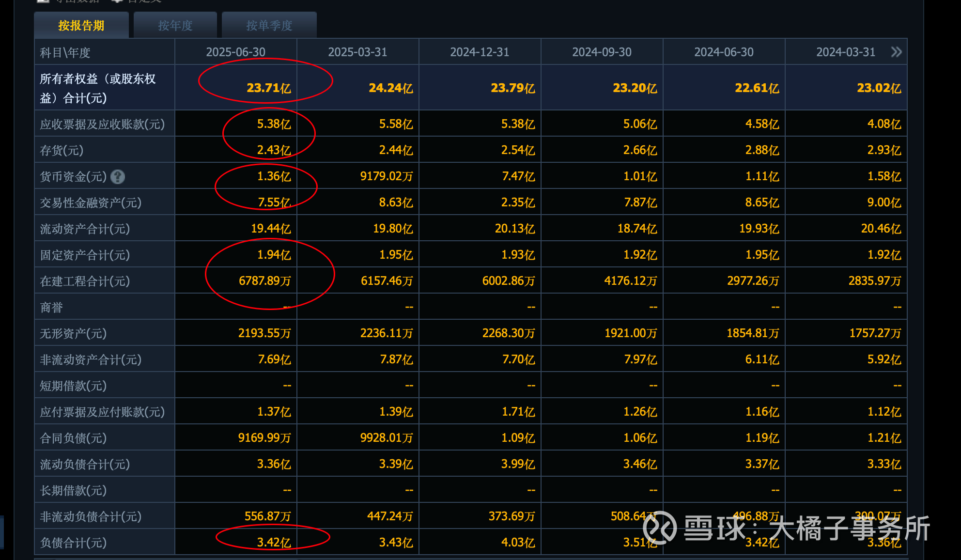Click the double-chevron to show more periods
The height and width of the screenshot is (560, 961).
coord(896,52)
